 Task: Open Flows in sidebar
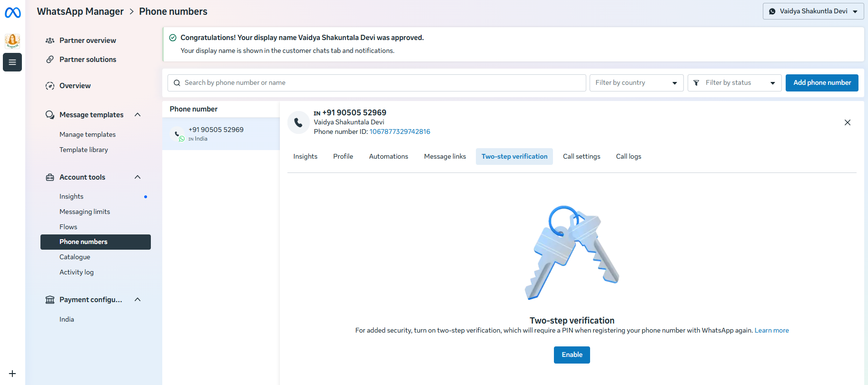click(x=69, y=227)
